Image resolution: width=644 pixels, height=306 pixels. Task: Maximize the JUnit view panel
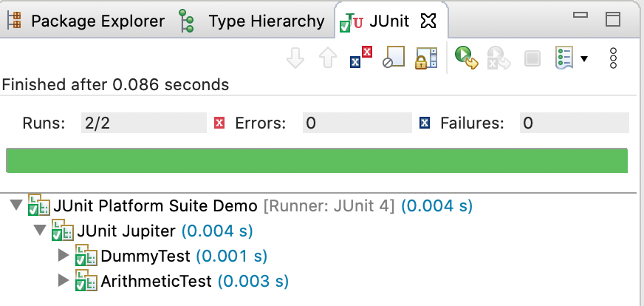point(613,19)
